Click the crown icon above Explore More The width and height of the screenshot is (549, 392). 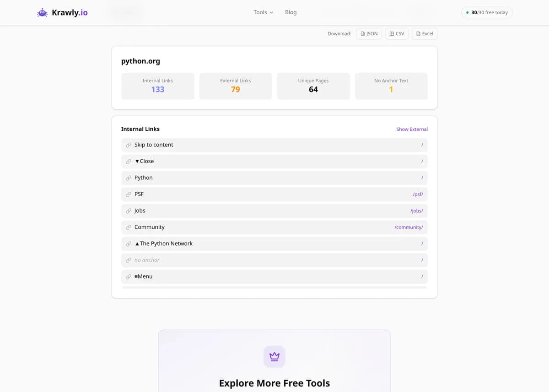(274, 357)
